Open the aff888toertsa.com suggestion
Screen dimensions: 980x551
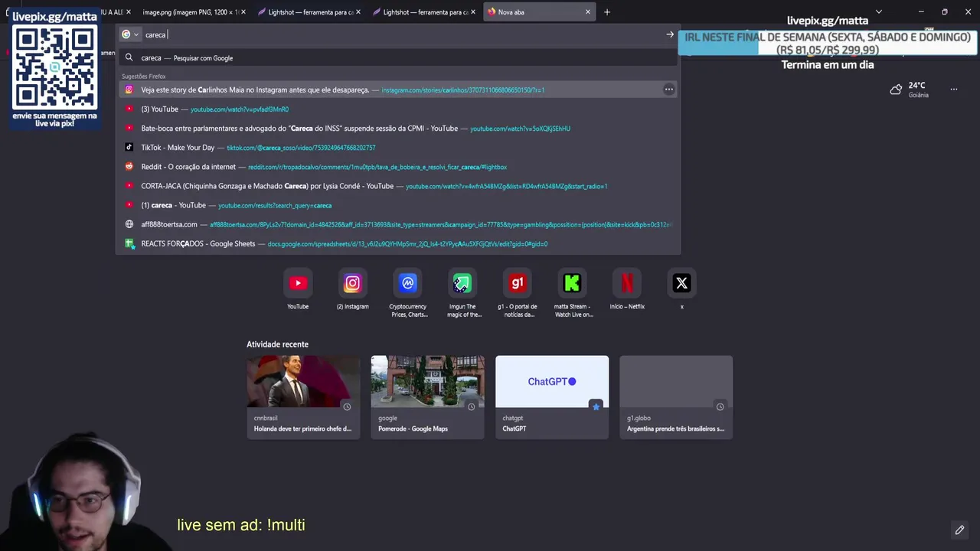pyautogui.click(x=398, y=224)
